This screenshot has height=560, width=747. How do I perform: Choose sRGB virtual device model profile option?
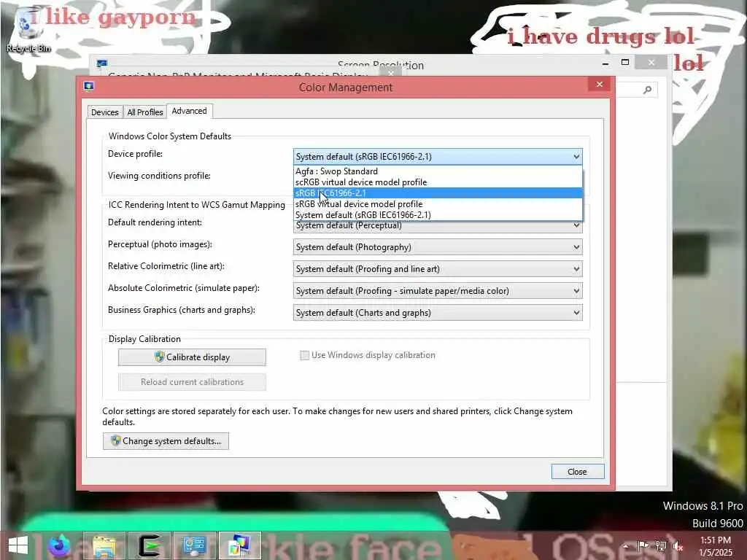pos(438,204)
